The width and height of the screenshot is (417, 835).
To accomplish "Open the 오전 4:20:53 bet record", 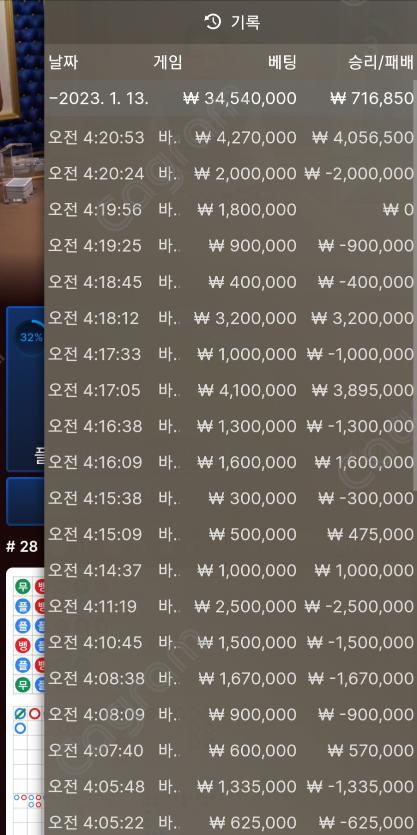I will [x=231, y=138].
